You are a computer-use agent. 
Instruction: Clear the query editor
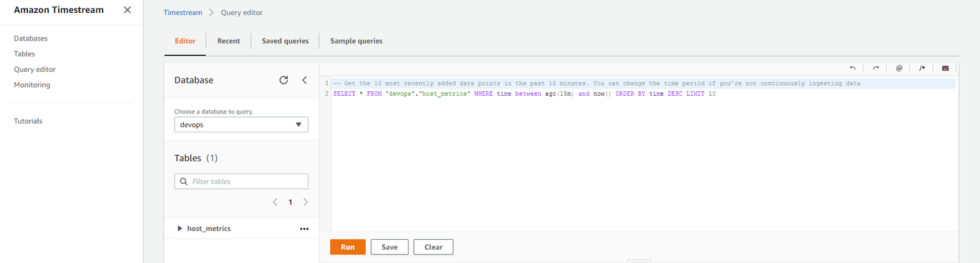click(x=434, y=247)
